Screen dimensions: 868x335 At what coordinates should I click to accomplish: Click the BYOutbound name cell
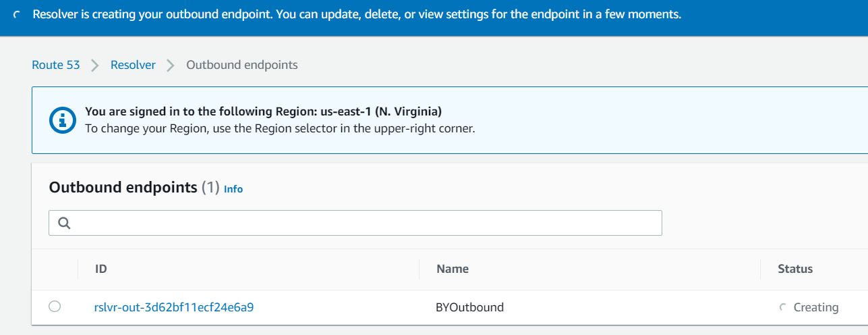pyautogui.click(x=470, y=307)
